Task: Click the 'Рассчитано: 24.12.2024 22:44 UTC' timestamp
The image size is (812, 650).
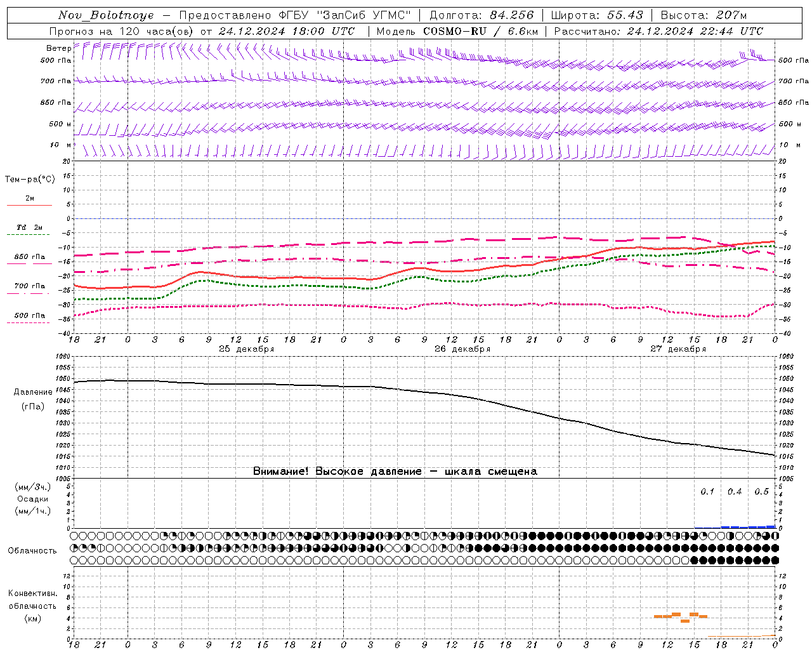Action: point(658,31)
